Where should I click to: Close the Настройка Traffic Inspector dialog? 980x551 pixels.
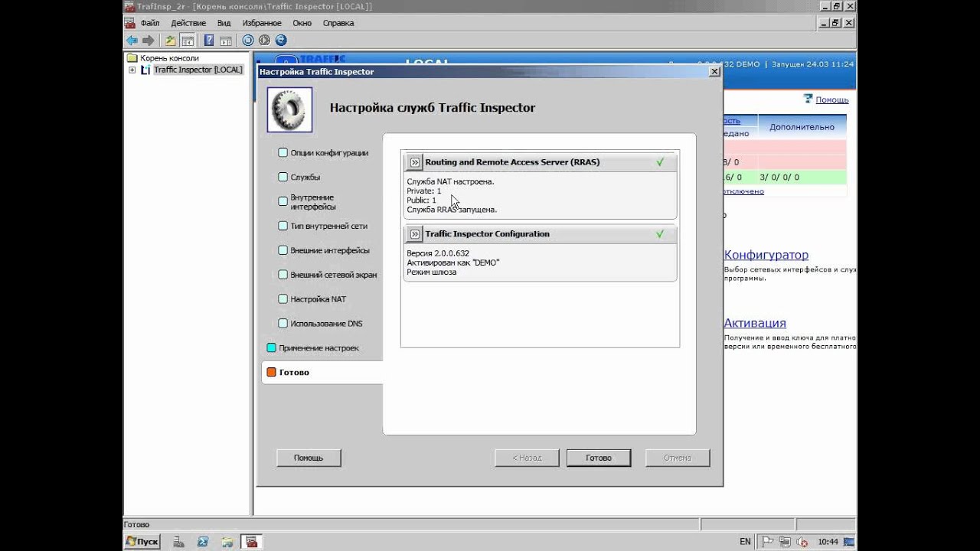click(x=714, y=71)
